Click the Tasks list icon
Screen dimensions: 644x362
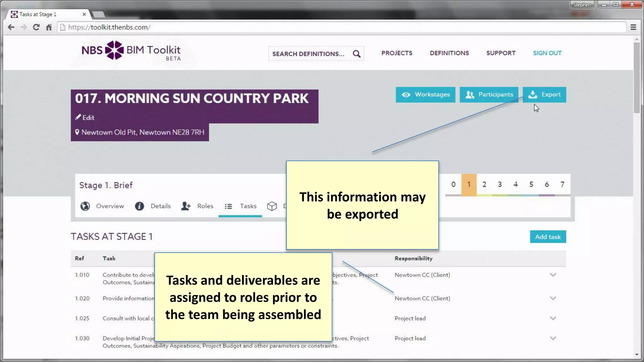tap(228, 206)
